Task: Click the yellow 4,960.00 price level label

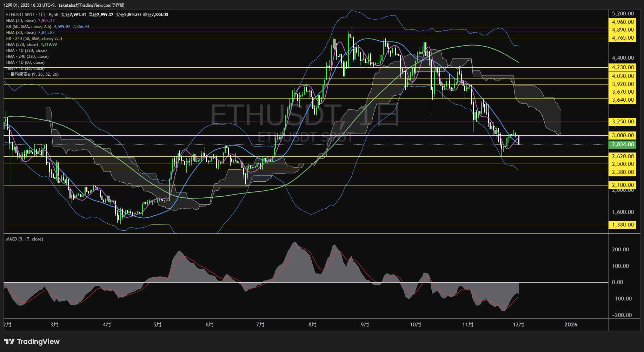Action: pyautogui.click(x=622, y=22)
